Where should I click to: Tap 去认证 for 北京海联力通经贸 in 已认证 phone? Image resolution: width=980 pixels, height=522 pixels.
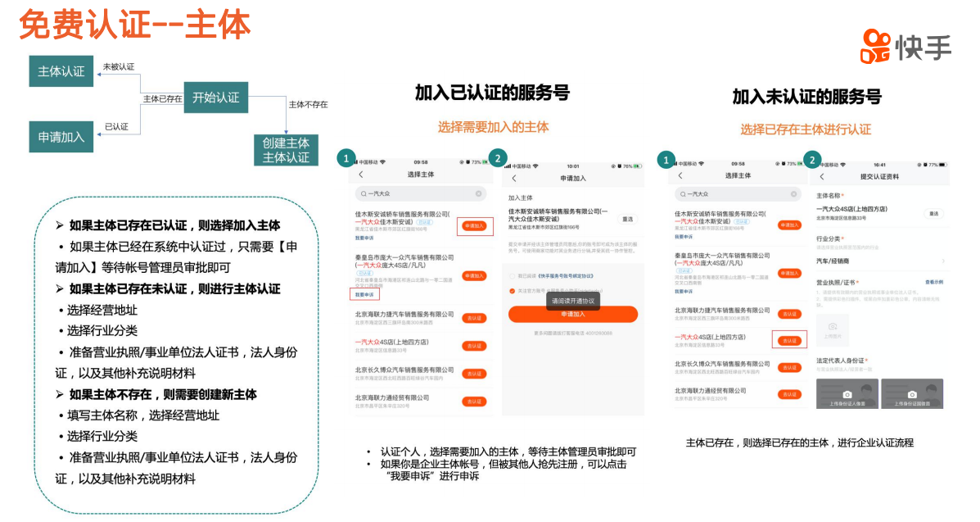click(474, 402)
